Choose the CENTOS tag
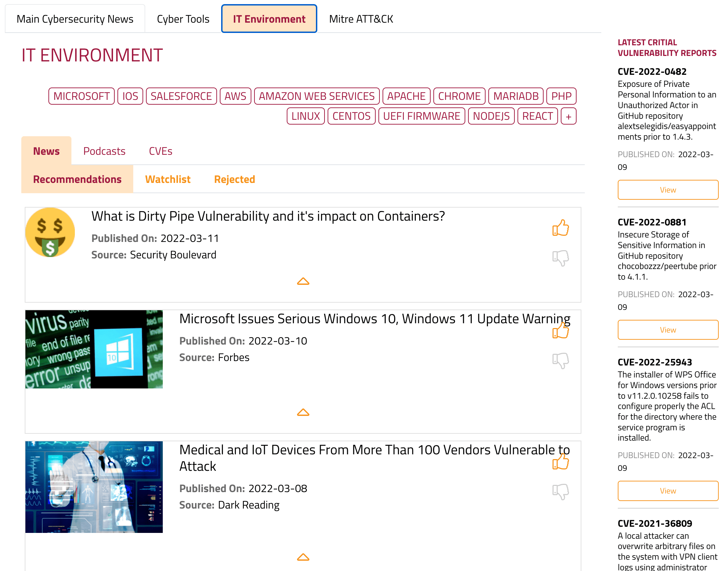The height and width of the screenshot is (571, 728). (351, 116)
